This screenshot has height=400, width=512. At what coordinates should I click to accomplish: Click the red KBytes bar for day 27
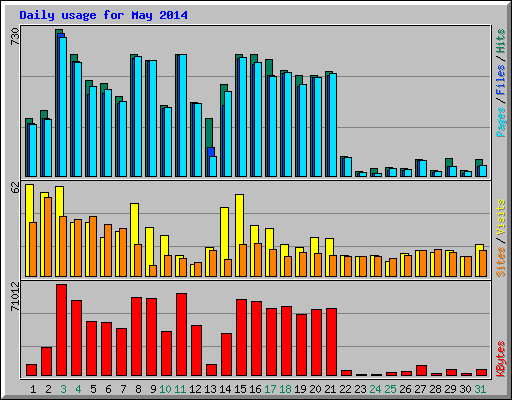[422, 371]
